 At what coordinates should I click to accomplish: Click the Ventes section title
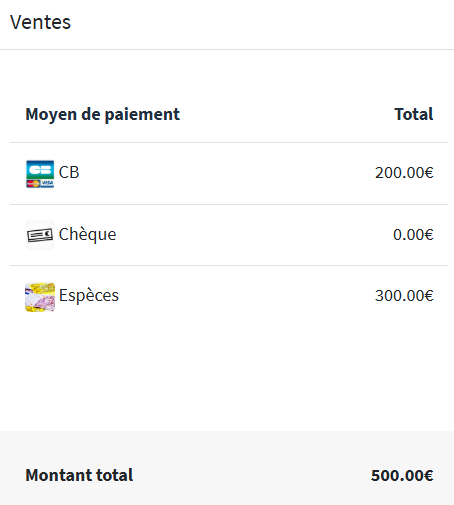(40, 22)
